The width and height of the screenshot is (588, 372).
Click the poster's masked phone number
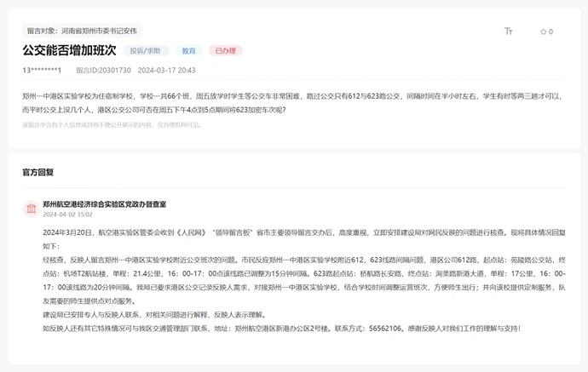coord(42,70)
